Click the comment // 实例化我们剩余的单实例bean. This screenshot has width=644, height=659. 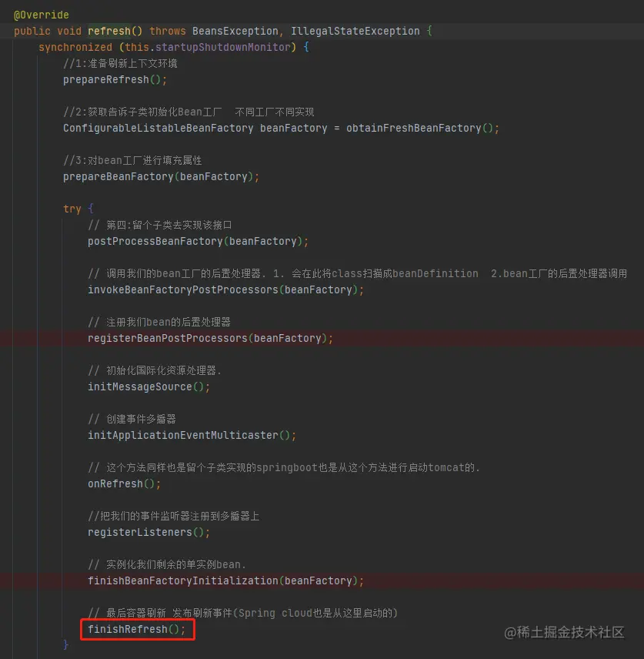(167, 564)
